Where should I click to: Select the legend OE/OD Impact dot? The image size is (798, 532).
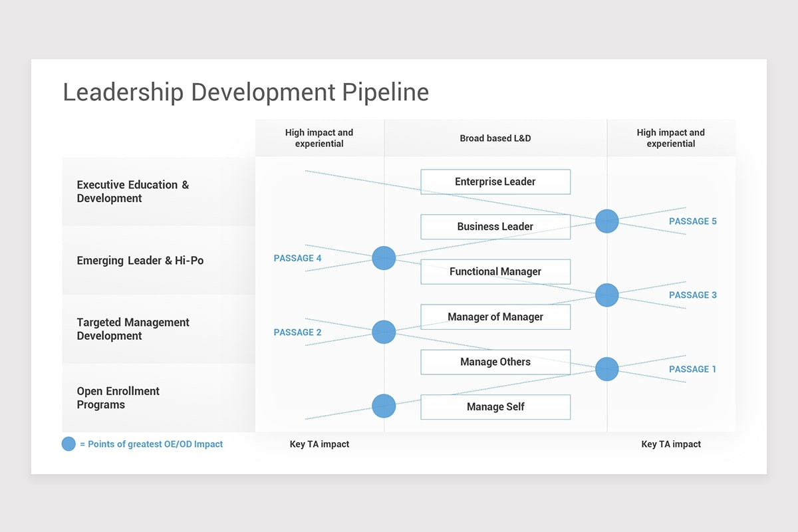point(68,444)
